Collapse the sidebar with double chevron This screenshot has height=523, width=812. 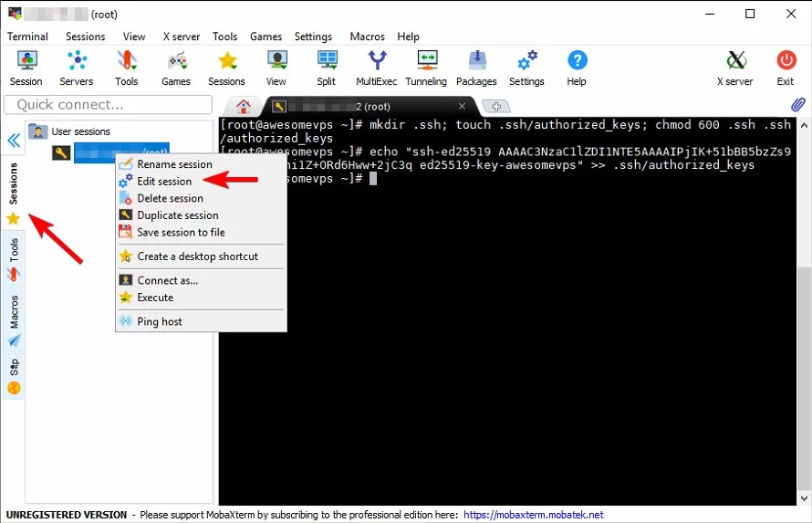(14, 141)
